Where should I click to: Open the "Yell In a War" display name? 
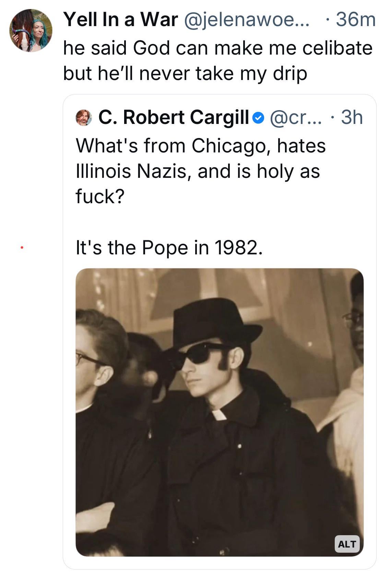tap(121, 19)
